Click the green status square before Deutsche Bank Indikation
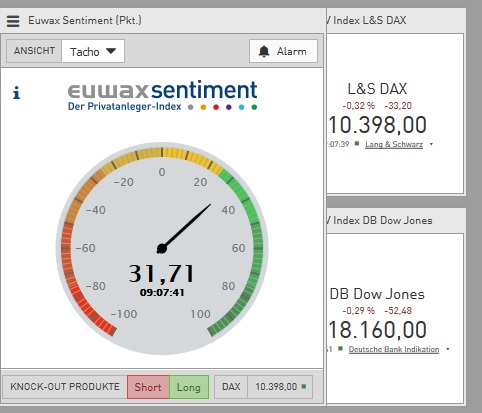This screenshot has height=413, width=482. pyautogui.click(x=340, y=349)
